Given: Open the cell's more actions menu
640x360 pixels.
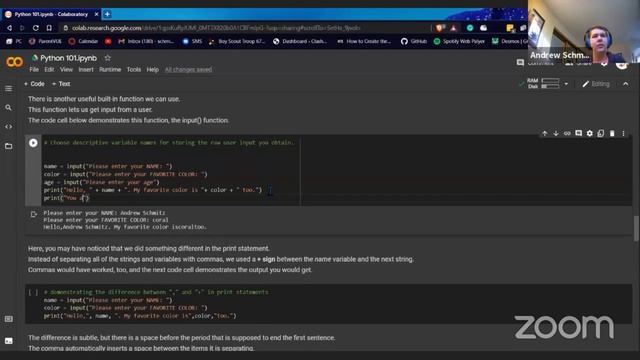Looking at the screenshot, I should click(x=623, y=133).
